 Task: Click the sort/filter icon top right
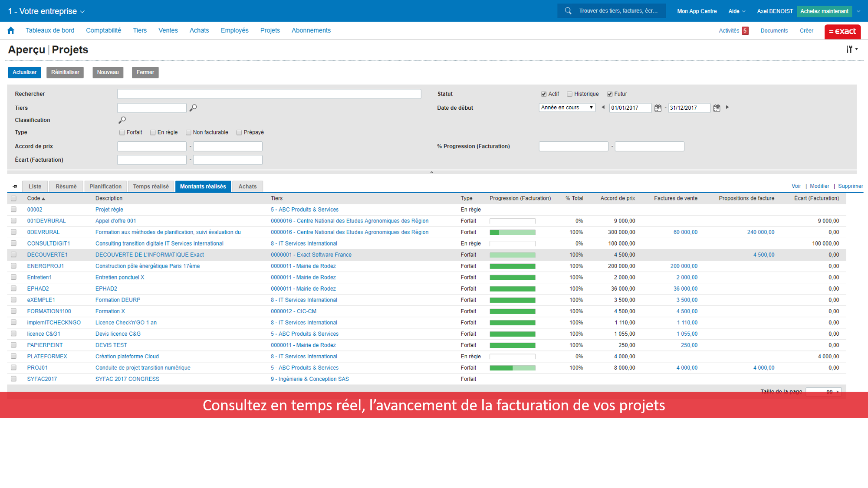(852, 49)
